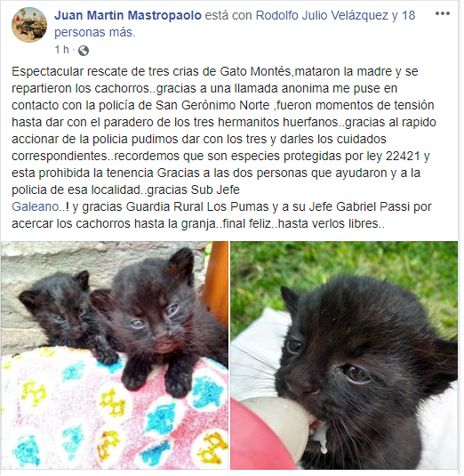Open Juan Martin Mastropaolo profile link
This screenshot has height=476, width=464.
point(128,15)
